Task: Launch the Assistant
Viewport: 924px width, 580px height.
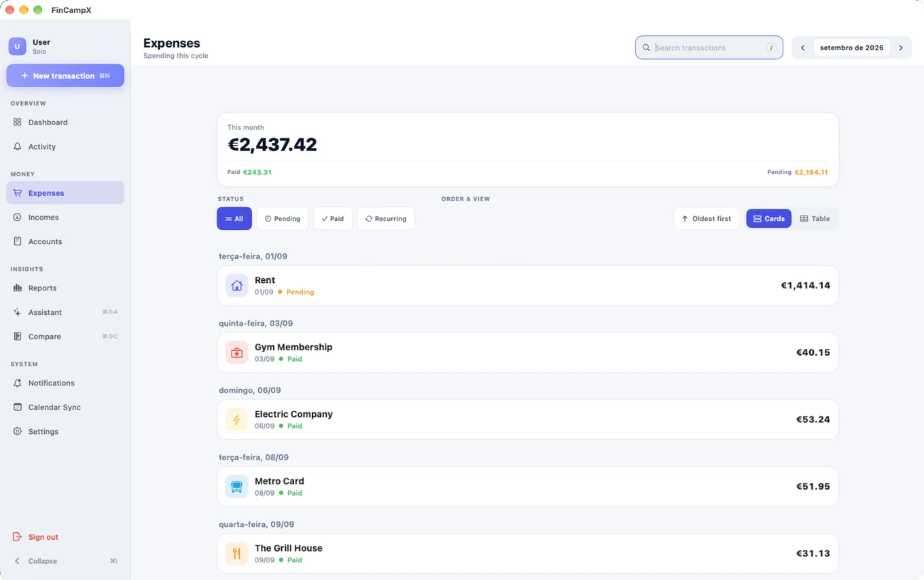Action: point(65,313)
